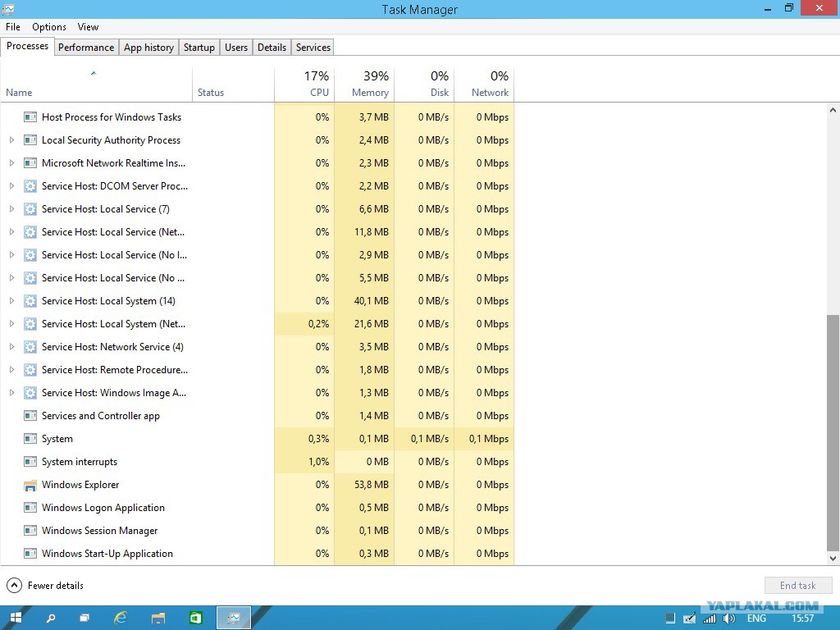
Task: Click Fewer details label
Action: pos(56,586)
